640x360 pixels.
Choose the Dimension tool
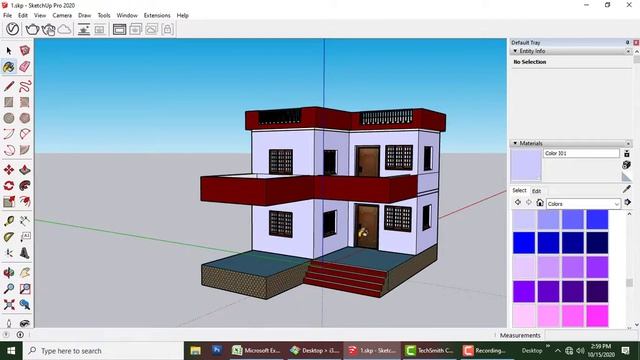pos(25,221)
